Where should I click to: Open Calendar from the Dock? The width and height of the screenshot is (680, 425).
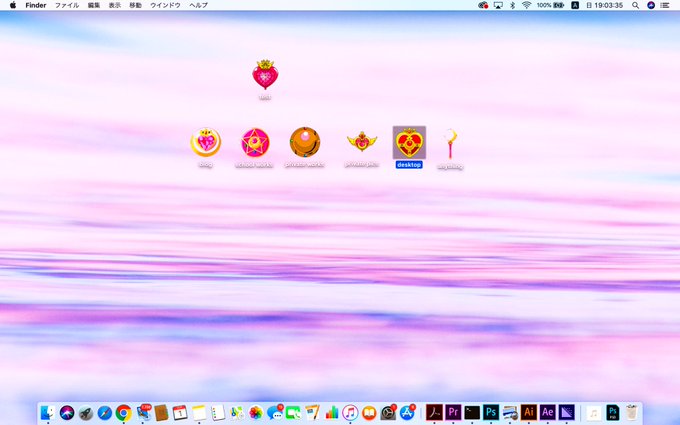(x=180, y=412)
